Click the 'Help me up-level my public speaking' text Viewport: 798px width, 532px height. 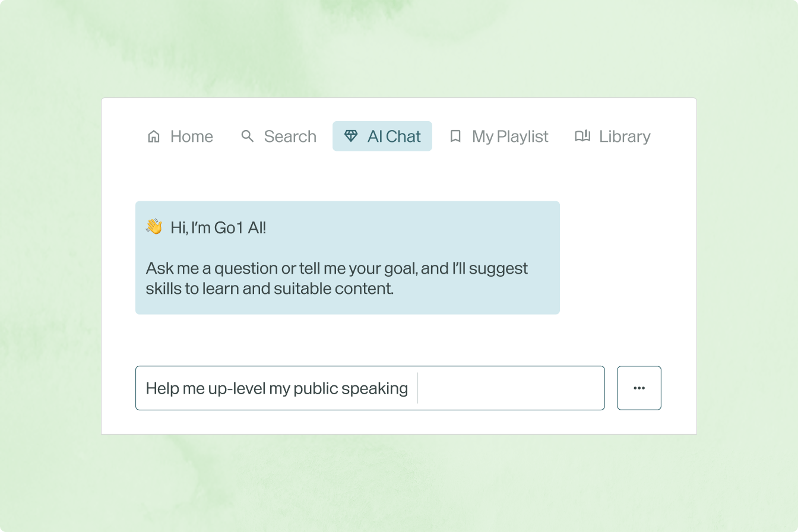pos(277,388)
